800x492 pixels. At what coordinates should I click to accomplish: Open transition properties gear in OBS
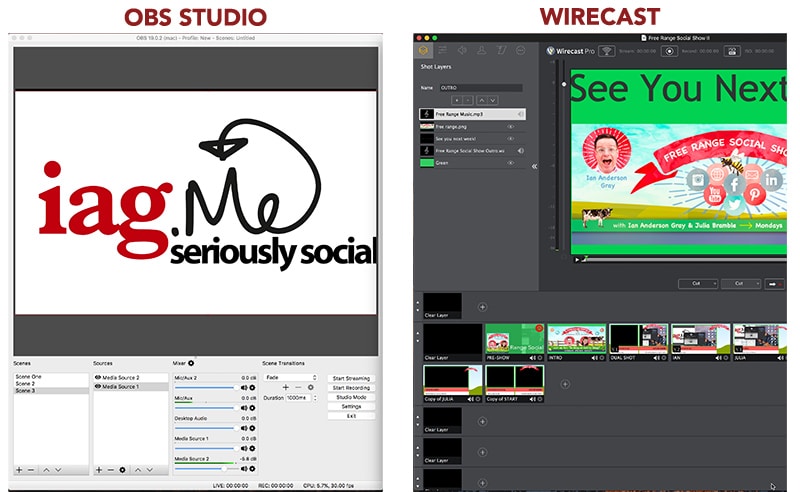pos(310,387)
